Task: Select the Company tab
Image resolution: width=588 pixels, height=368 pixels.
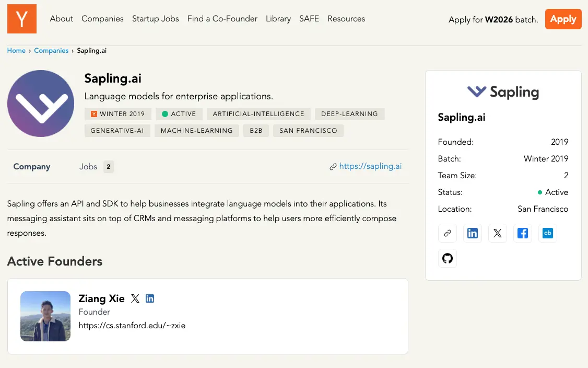Action: pos(32,167)
